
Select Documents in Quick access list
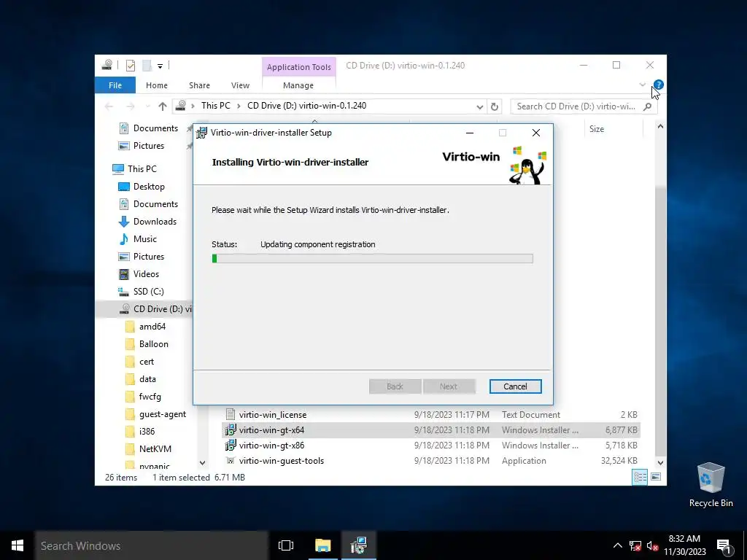click(x=155, y=128)
